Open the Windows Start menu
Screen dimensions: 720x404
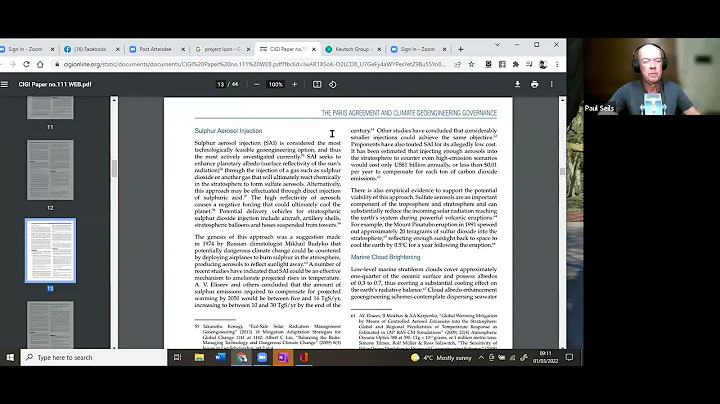tap(10, 357)
